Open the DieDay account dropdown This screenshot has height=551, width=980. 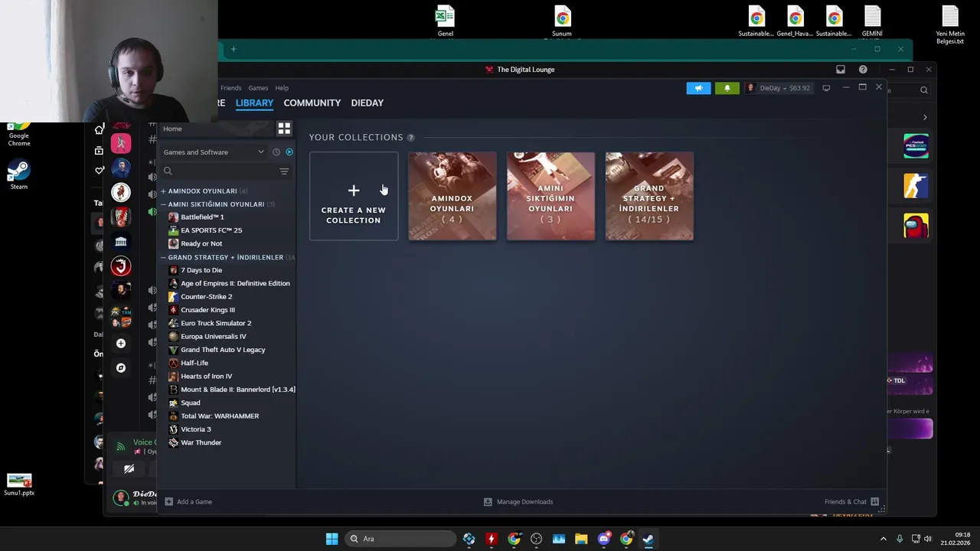click(x=779, y=88)
